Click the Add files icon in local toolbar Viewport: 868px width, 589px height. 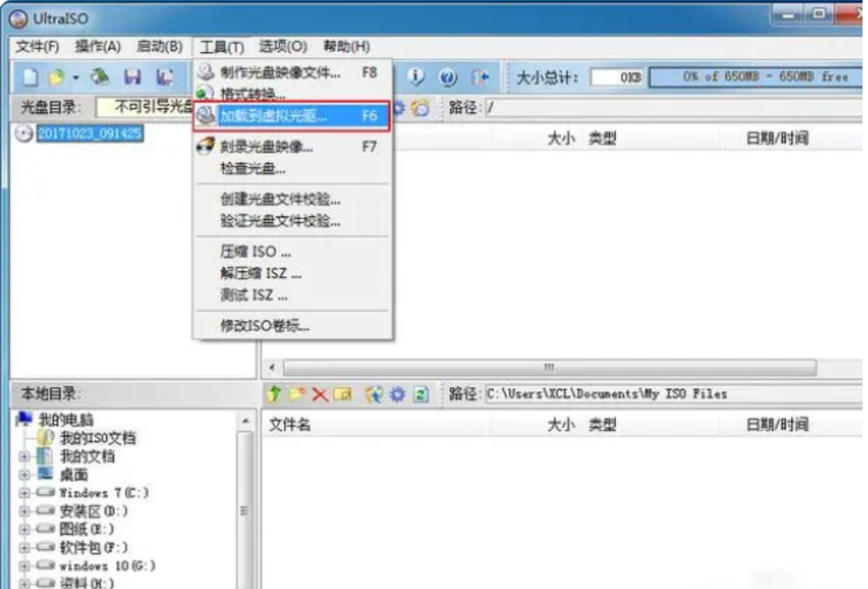[x=375, y=394]
